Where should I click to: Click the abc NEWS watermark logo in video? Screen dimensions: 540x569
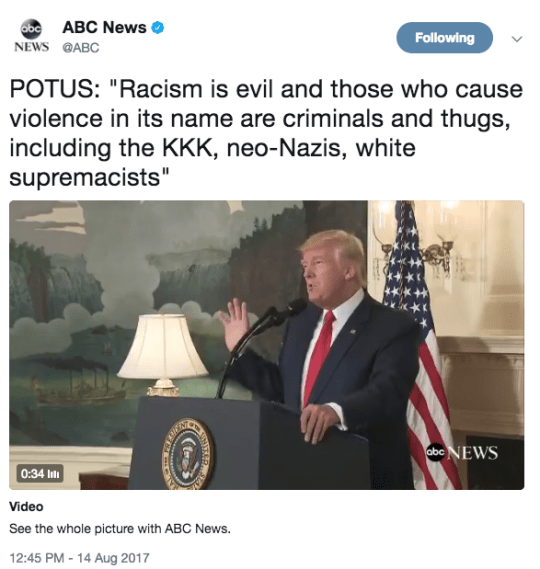[462, 453]
